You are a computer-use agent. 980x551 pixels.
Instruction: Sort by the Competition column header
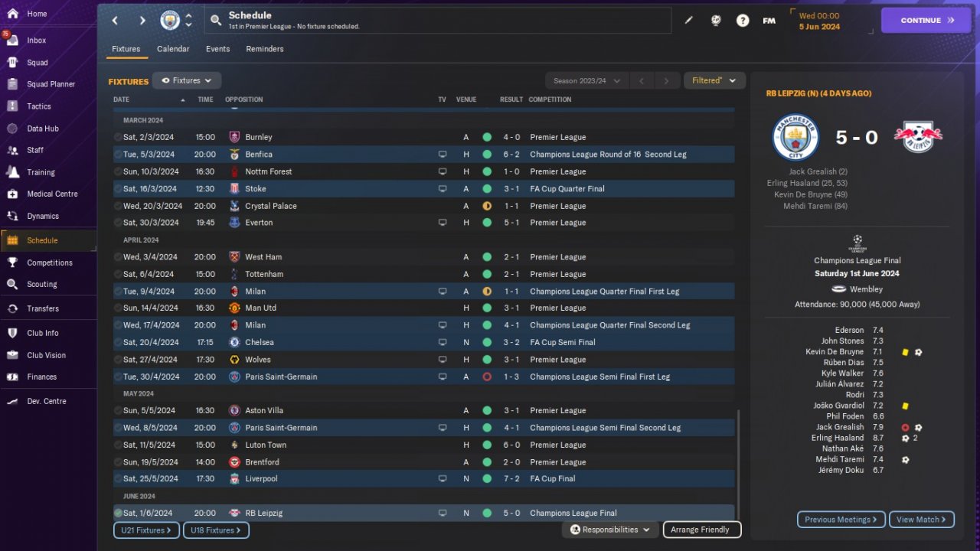(x=550, y=99)
